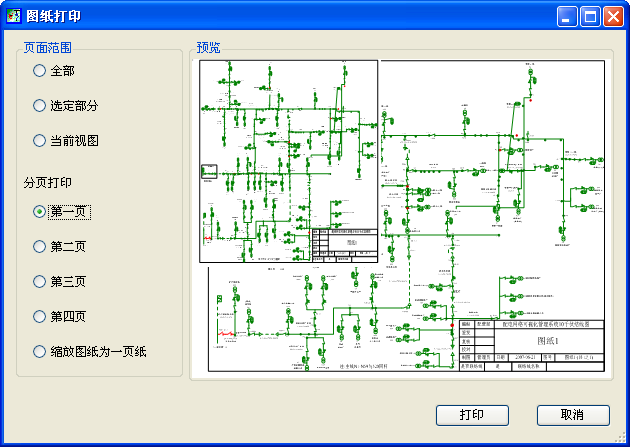The height and width of the screenshot is (447, 630).
Task: Select the 全部 page range option
Action: [39, 71]
